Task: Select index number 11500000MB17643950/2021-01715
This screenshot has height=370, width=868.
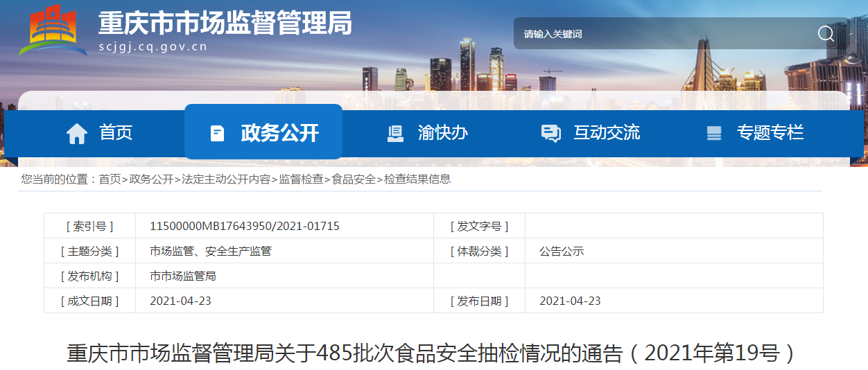Action: point(245,226)
